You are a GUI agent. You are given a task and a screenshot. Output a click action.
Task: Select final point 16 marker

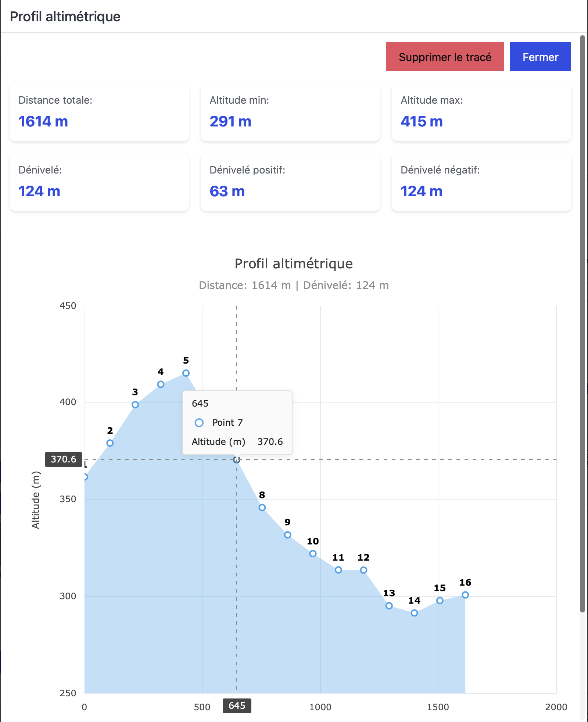pos(465,595)
